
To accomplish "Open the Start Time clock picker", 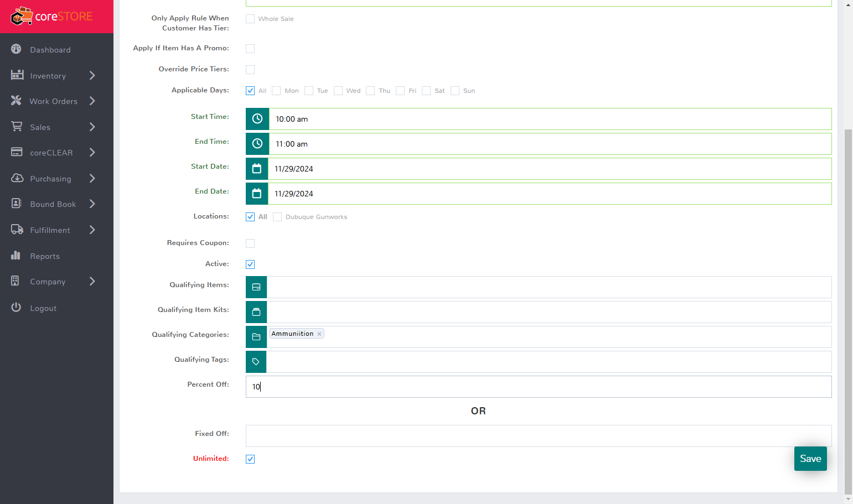I will click(257, 119).
